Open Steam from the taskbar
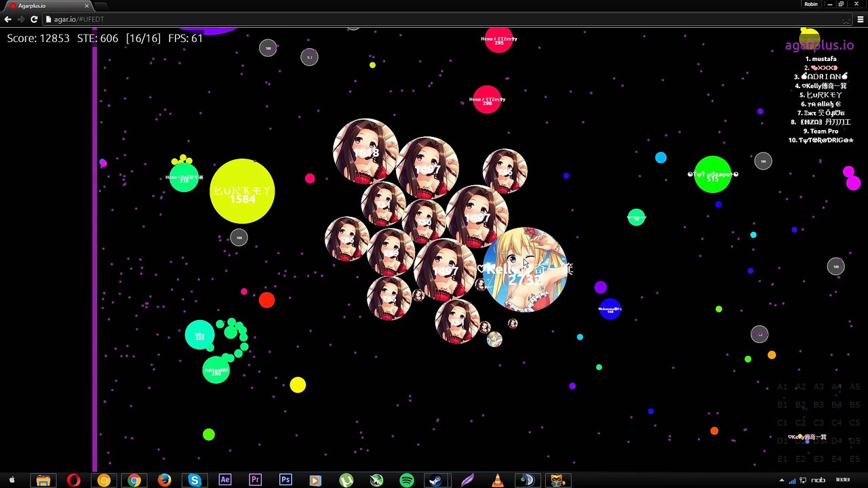 click(x=436, y=481)
